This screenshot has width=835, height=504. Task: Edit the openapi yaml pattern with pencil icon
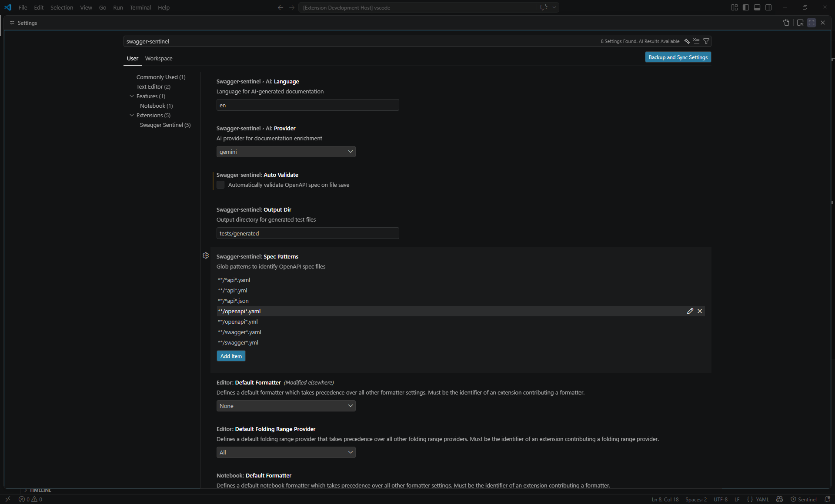point(690,311)
